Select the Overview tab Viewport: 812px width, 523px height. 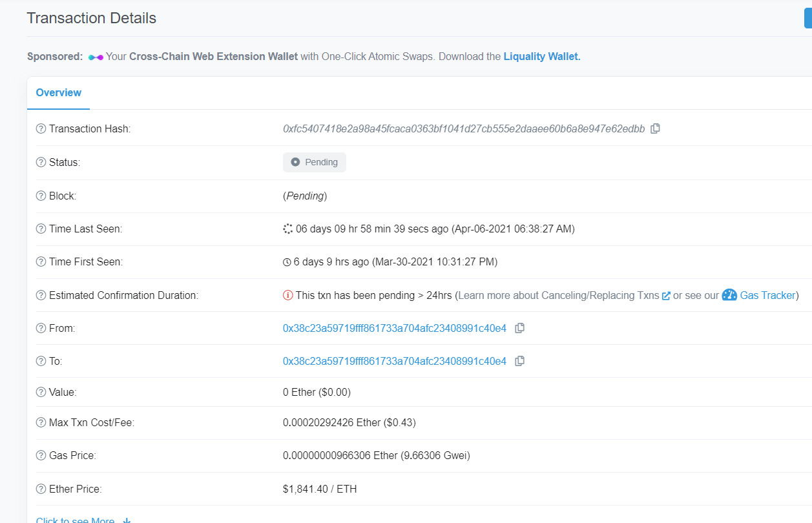(59, 93)
